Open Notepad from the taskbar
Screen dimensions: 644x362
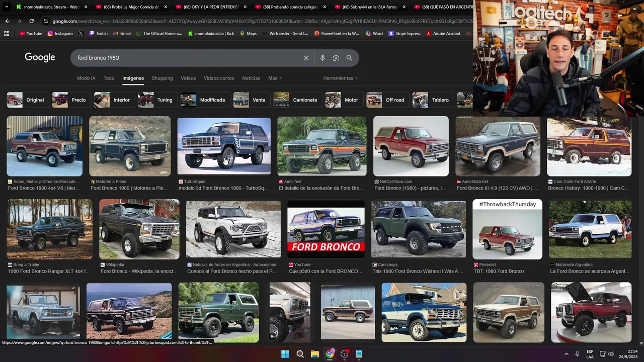(359, 354)
